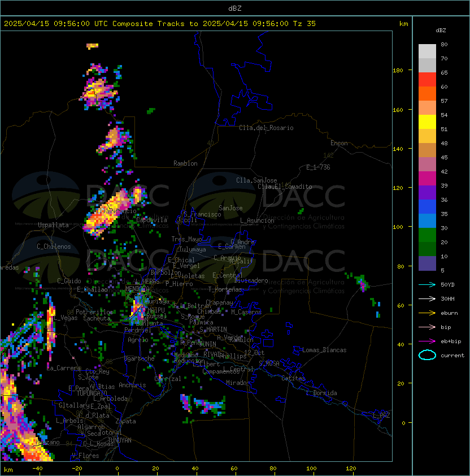Pick the bright yellow legend swatch
Viewport: 470px width, 476px height.
(427, 122)
